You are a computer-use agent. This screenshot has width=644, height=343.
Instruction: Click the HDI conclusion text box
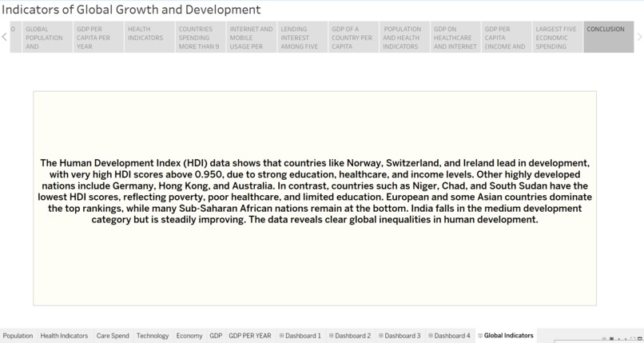(x=315, y=198)
